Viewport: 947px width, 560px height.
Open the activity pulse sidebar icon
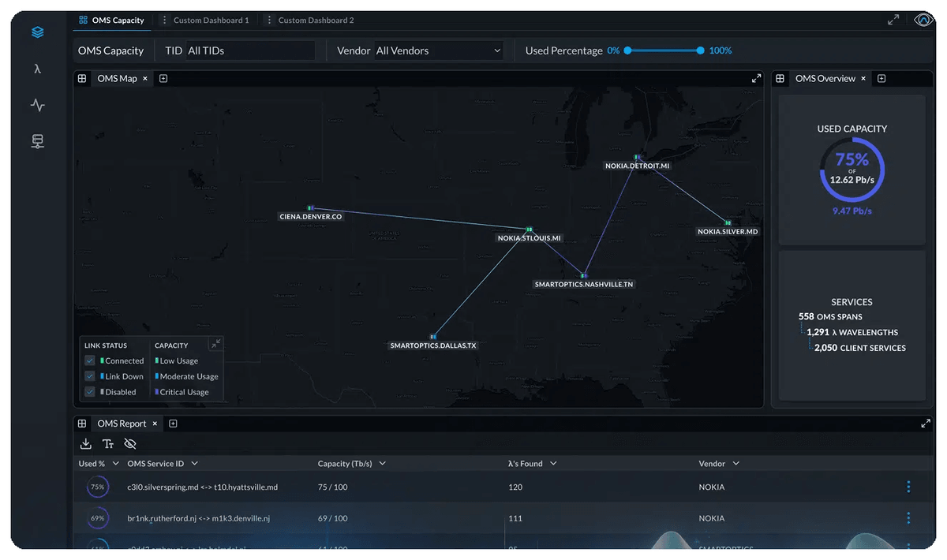click(x=37, y=105)
